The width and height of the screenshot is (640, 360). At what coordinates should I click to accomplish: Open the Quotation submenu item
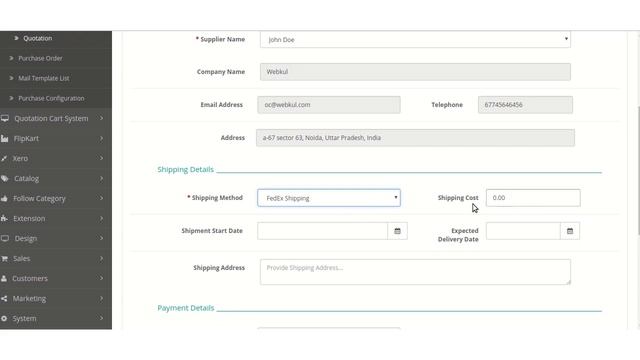(x=37, y=38)
